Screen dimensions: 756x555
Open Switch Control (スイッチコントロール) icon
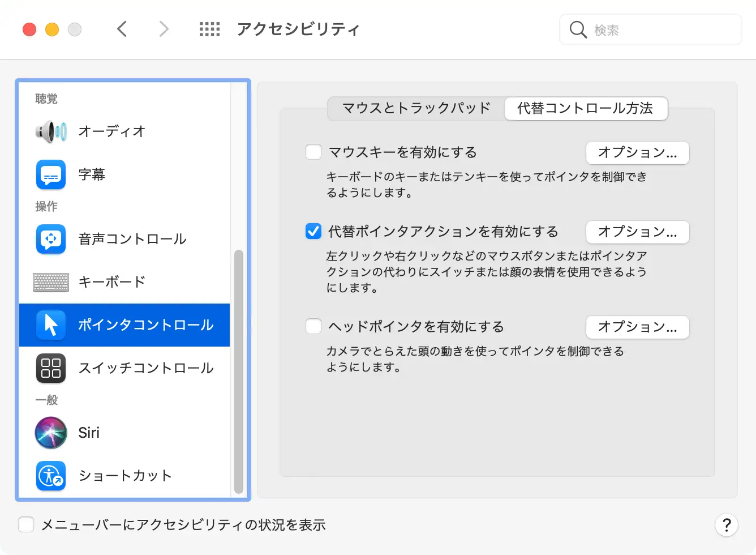pos(51,368)
